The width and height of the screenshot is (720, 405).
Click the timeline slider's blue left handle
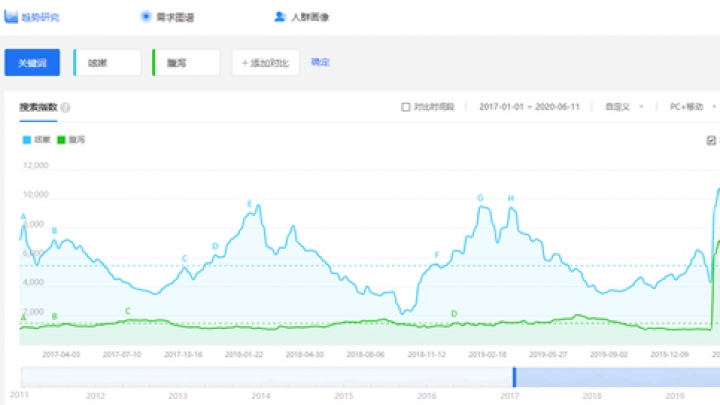point(514,377)
